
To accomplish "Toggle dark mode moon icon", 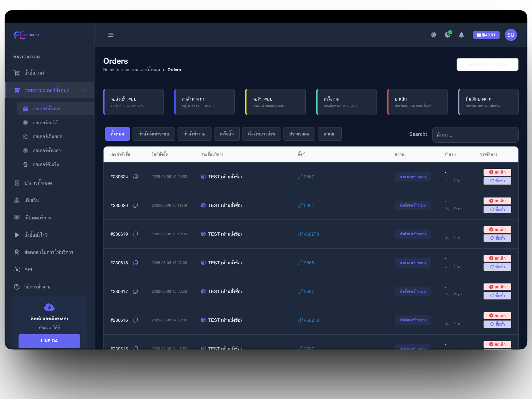I will click(447, 35).
